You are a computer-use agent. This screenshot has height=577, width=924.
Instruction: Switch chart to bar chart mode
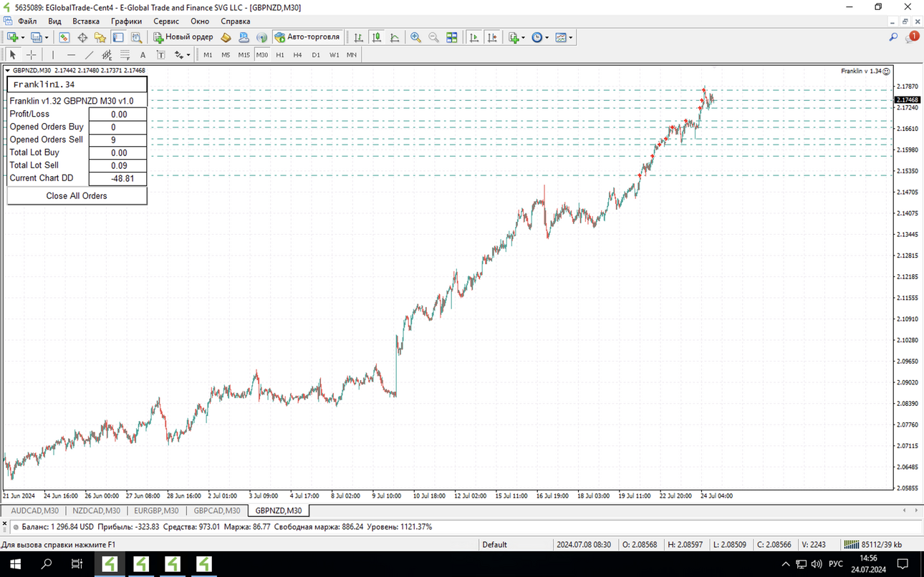click(359, 37)
